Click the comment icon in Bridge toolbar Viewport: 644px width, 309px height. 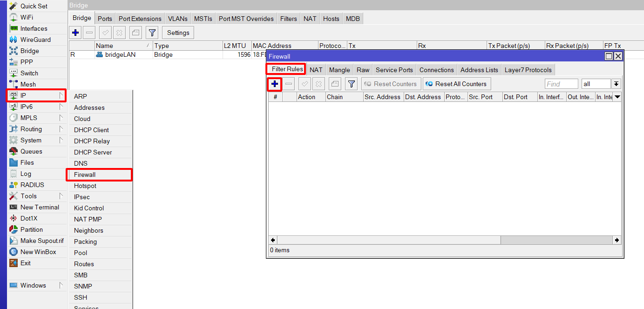(135, 33)
